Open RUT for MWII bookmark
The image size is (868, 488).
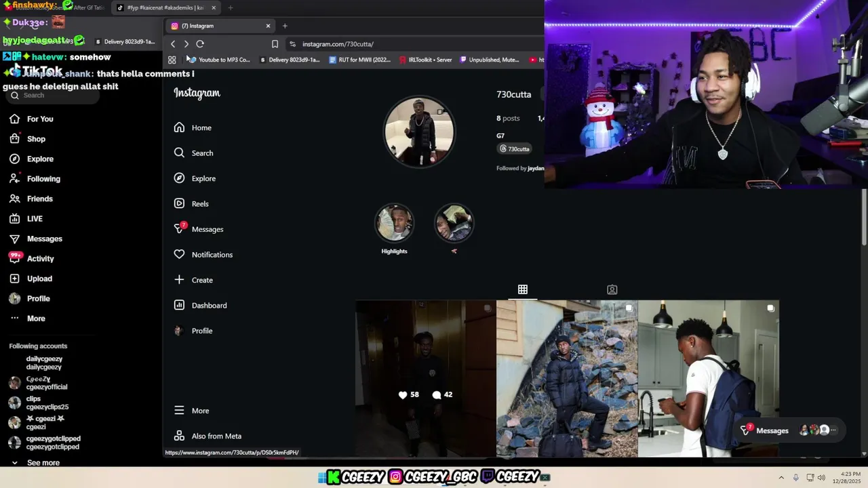tap(359, 60)
